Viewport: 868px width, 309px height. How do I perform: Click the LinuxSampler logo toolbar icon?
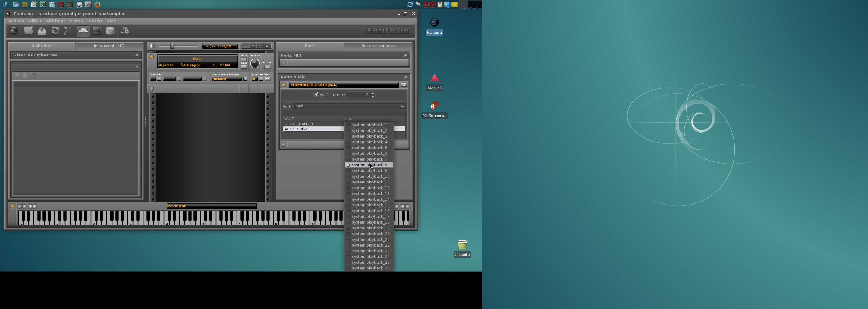coord(14,31)
